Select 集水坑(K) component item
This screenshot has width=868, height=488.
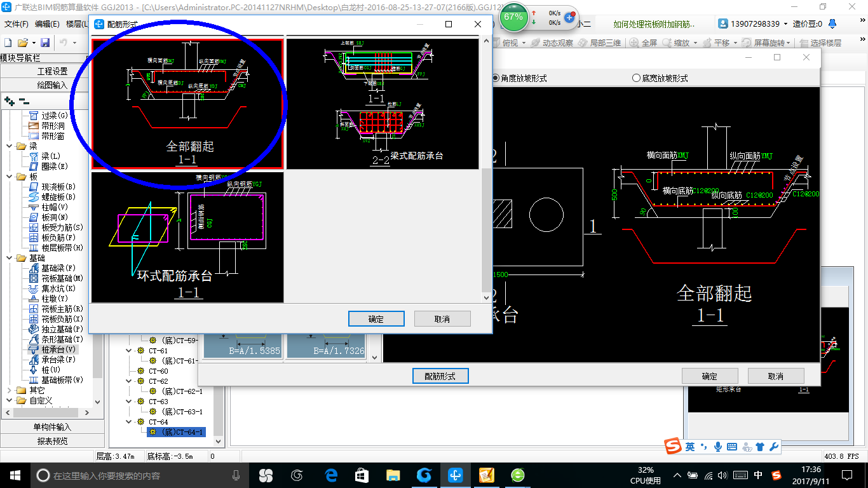pos(58,288)
